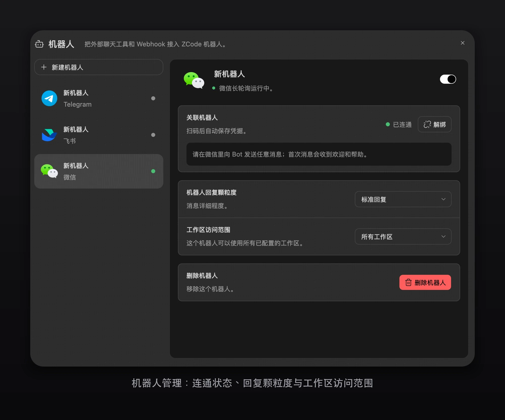
Task: Open the 所有工作区 scope dropdown
Action: [403, 236]
